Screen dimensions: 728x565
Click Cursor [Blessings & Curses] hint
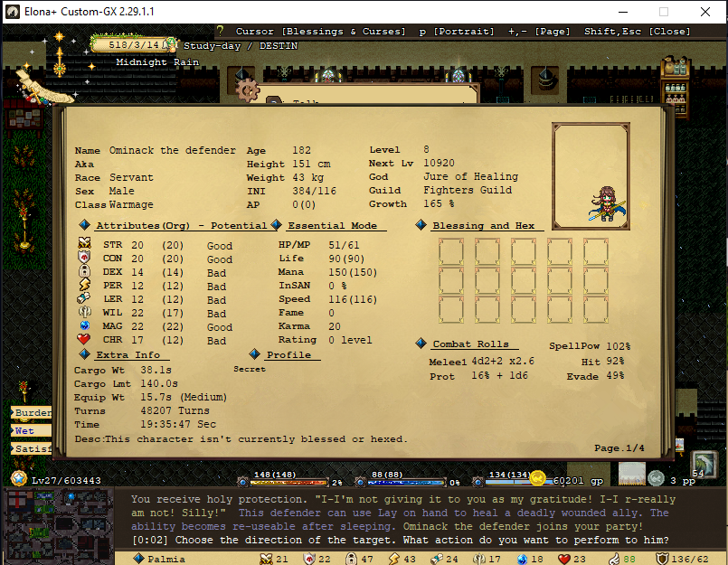pos(321,31)
